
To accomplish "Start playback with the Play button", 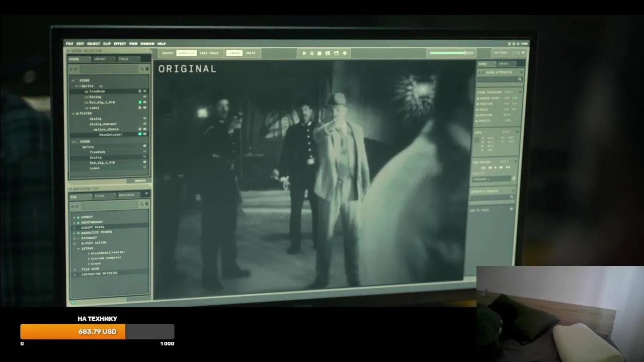I will [x=304, y=53].
